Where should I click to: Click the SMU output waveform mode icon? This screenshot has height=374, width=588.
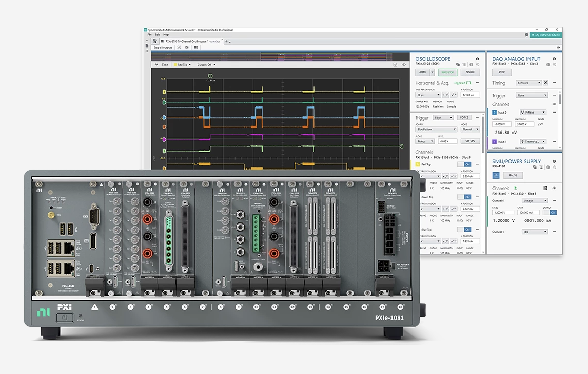pyautogui.click(x=497, y=175)
